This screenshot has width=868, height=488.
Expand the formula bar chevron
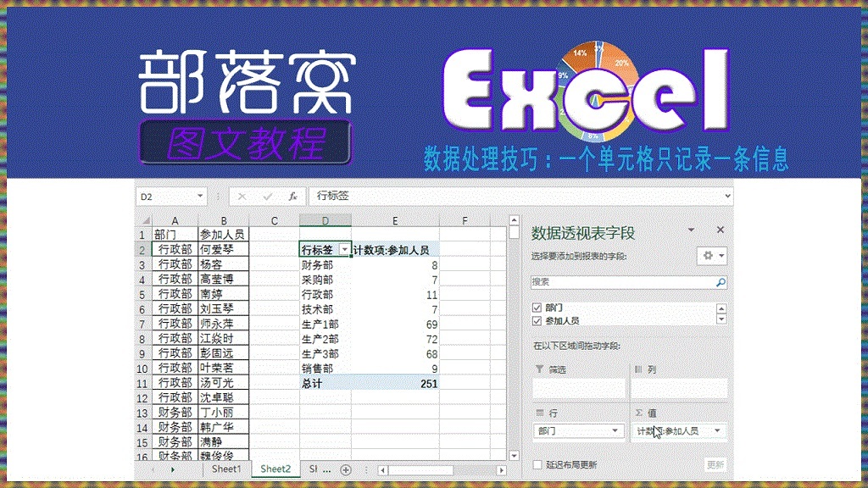point(727,196)
